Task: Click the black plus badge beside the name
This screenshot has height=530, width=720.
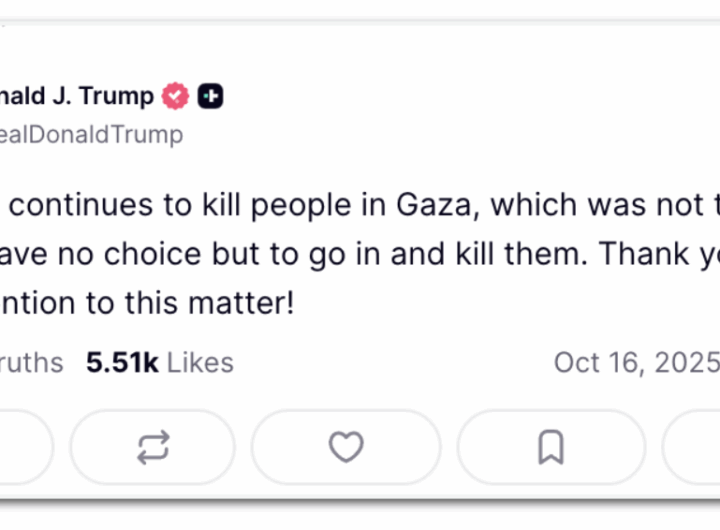Action: click(210, 96)
